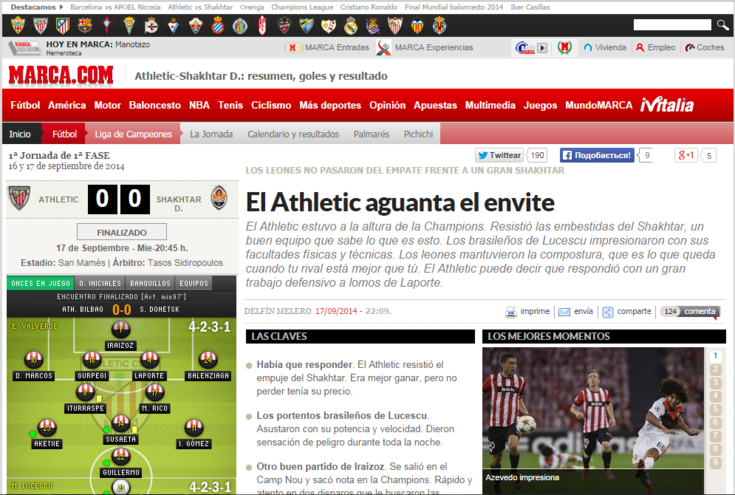This screenshot has height=495, width=735.
Task: Open the Ciclismo menu item
Action: pyautogui.click(x=271, y=105)
